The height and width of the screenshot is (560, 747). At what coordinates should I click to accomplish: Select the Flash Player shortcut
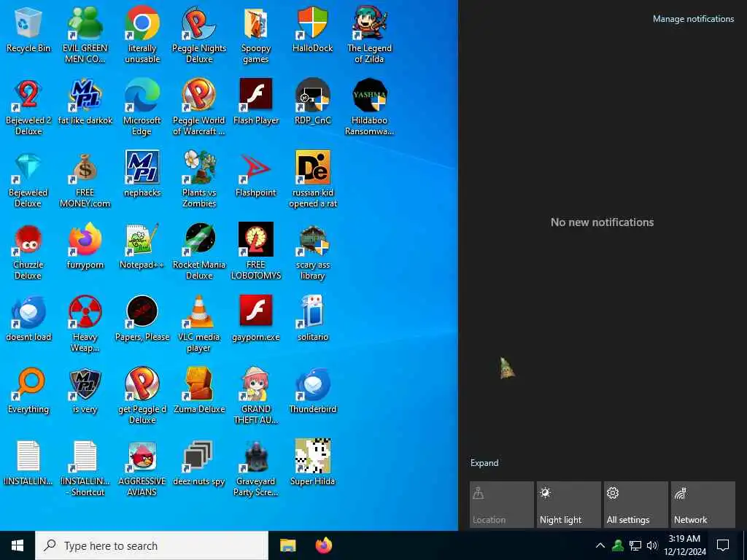tap(256, 102)
